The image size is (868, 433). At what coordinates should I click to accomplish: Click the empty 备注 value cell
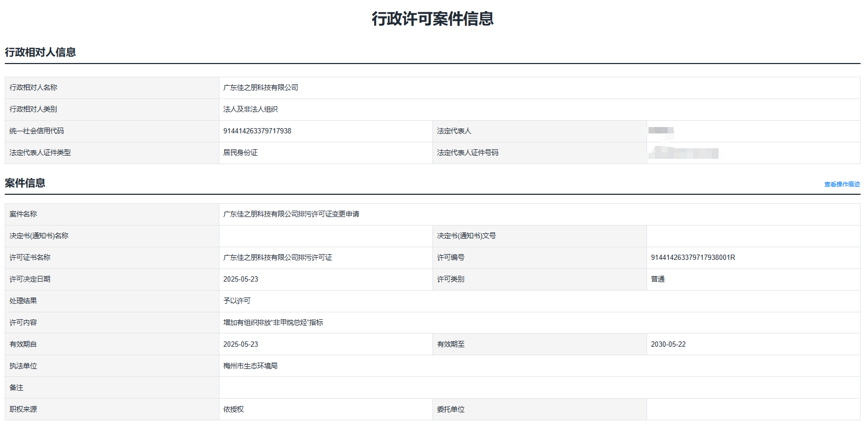pyautogui.click(x=539, y=387)
